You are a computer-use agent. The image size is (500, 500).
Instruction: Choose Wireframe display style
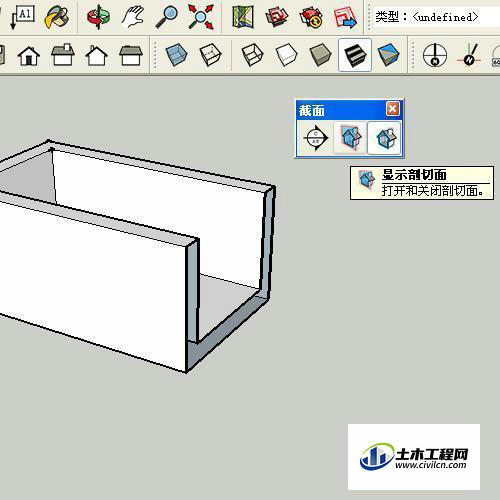coord(252,55)
